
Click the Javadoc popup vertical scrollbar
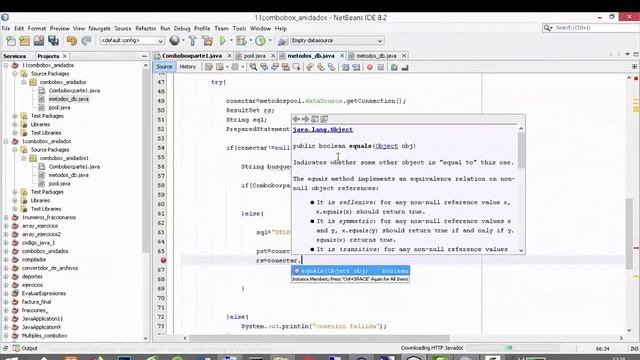pyautogui.click(x=521, y=189)
